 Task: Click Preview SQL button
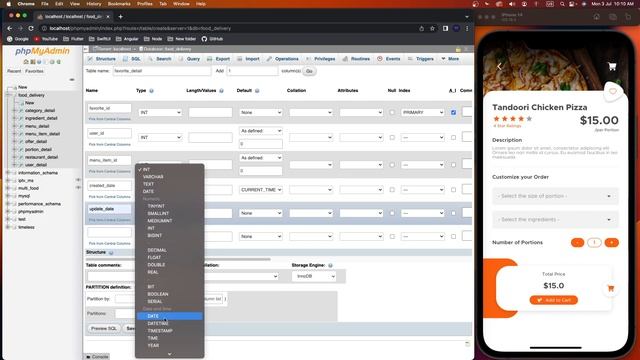pyautogui.click(x=104, y=328)
